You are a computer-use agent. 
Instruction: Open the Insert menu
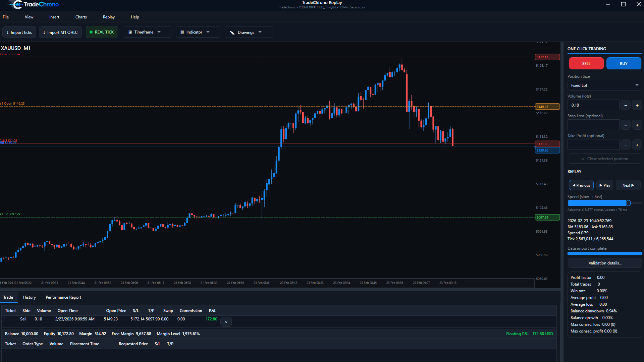click(x=54, y=17)
